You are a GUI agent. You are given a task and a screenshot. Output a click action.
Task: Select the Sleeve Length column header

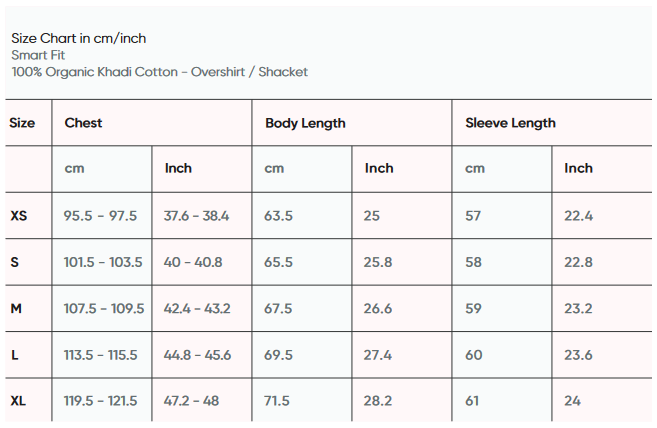510,123
